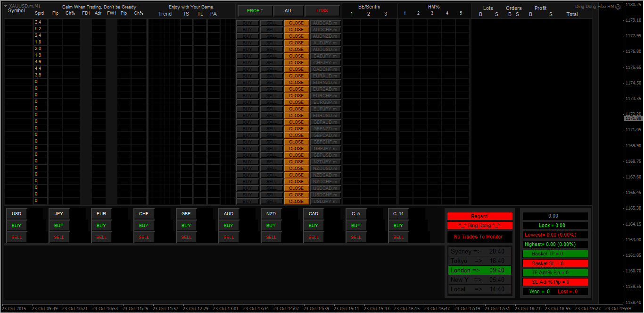Screen dimensions: 644x313
Task: Open the EURCAD.m symbol button
Action: tap(325, 89)
